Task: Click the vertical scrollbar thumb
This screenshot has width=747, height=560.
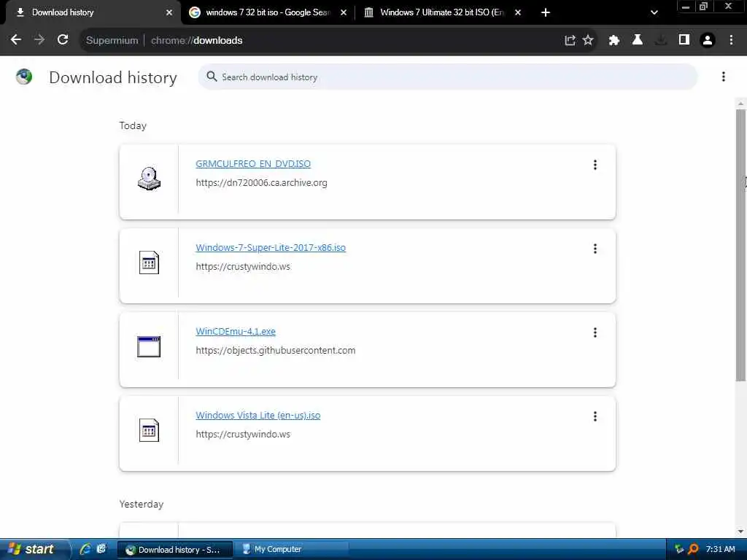Action: pyautogui.click(x=740, y=245)
